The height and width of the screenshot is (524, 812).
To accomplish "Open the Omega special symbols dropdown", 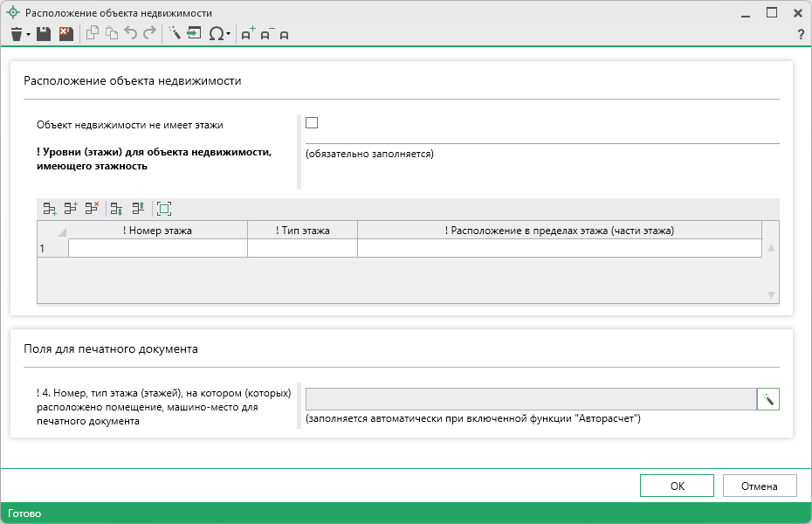I will pos(228,35).
